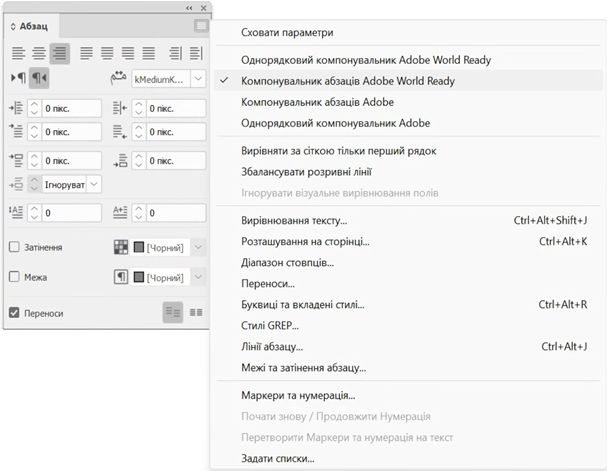607x471 pixels.
Task: Set left-to-right paragraph direction
Action: 18,78
